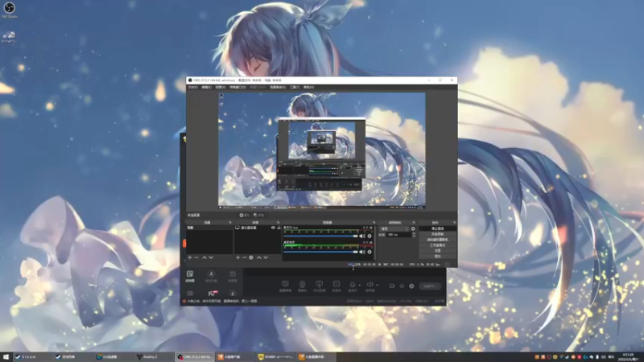Screen dimensions: 644x362
Task: Remove the selected source with the minus icon
Action: [245, 257]
